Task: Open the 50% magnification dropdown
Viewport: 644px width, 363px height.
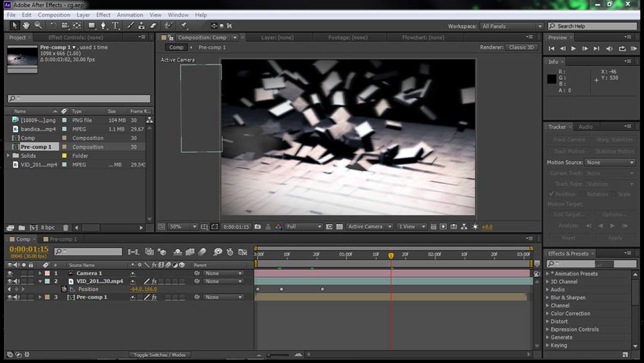Action: coord(182,227)
